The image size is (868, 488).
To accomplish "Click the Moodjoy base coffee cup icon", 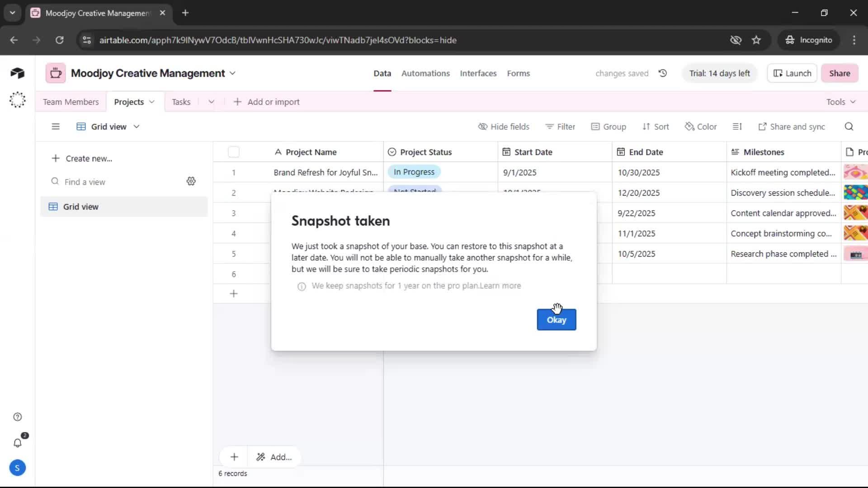I will pyautogui.click(x=56, y=73).
